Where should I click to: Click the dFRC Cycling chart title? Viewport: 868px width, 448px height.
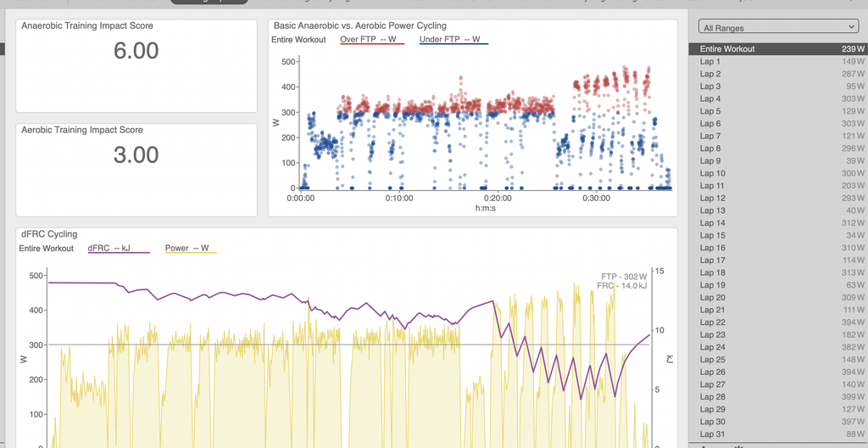coord(48,234)
